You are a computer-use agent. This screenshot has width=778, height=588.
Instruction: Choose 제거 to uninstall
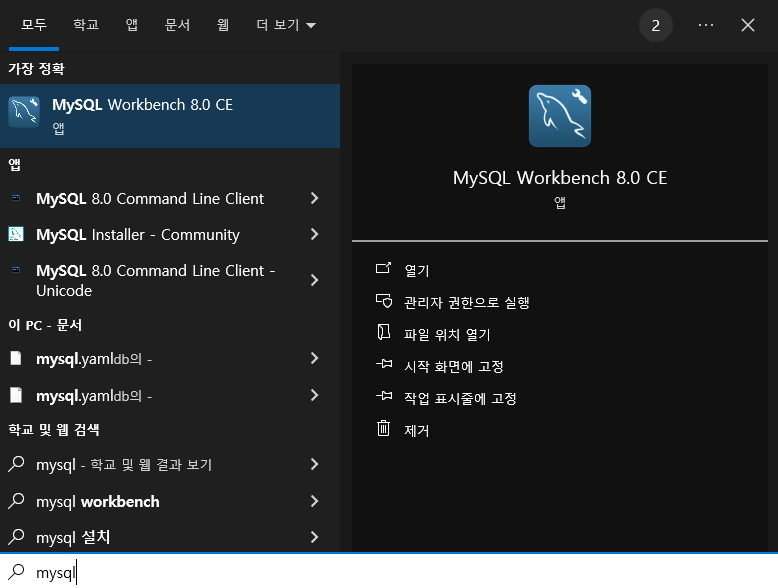416,430
